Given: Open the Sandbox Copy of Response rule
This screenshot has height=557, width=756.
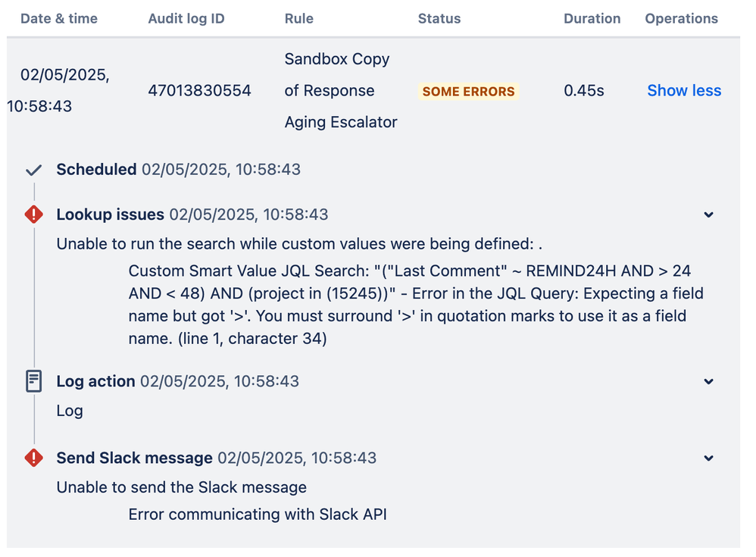Looking at the screenshot, I should tap(336, 90).
